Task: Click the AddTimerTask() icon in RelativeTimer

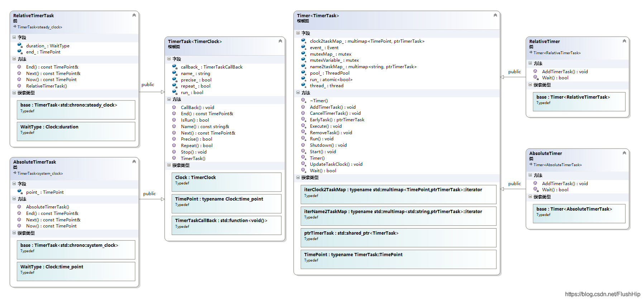Action: pos(535,71)
